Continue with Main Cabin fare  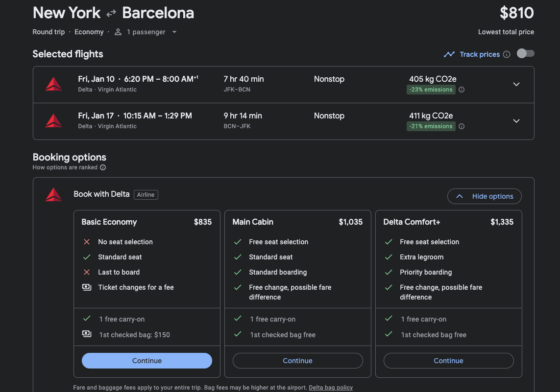click(297, 361)
